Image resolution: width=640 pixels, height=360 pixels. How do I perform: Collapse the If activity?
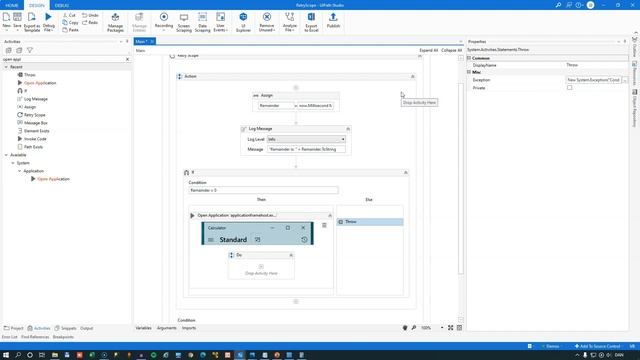[x=405, y=172]
